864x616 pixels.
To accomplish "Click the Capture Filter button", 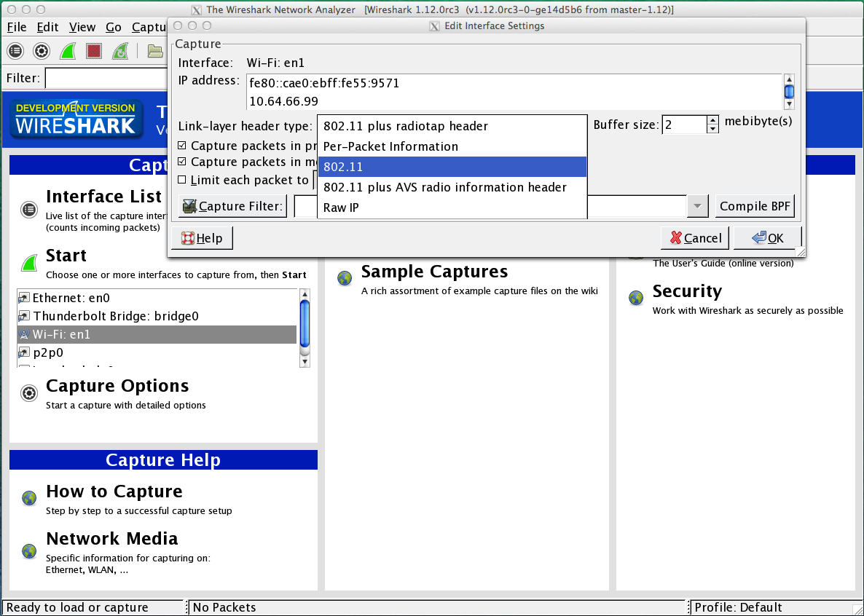I will click(x=232, y=206).
